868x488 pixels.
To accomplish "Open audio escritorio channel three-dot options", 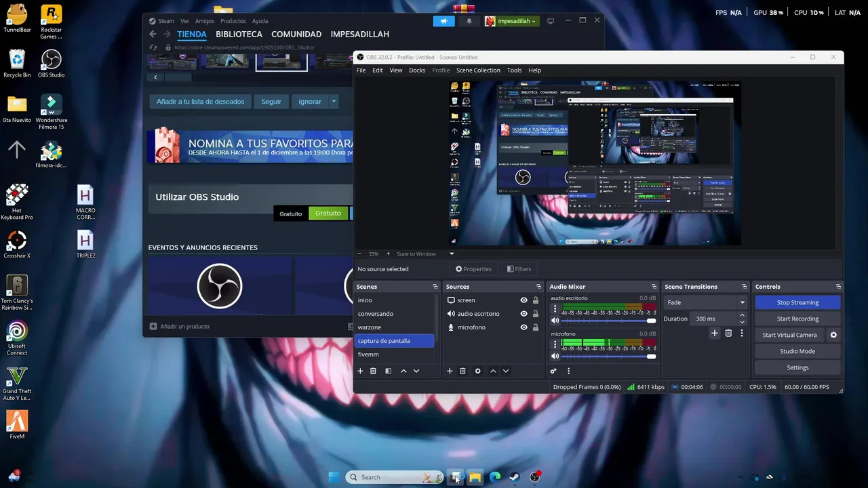I will 555,308.
